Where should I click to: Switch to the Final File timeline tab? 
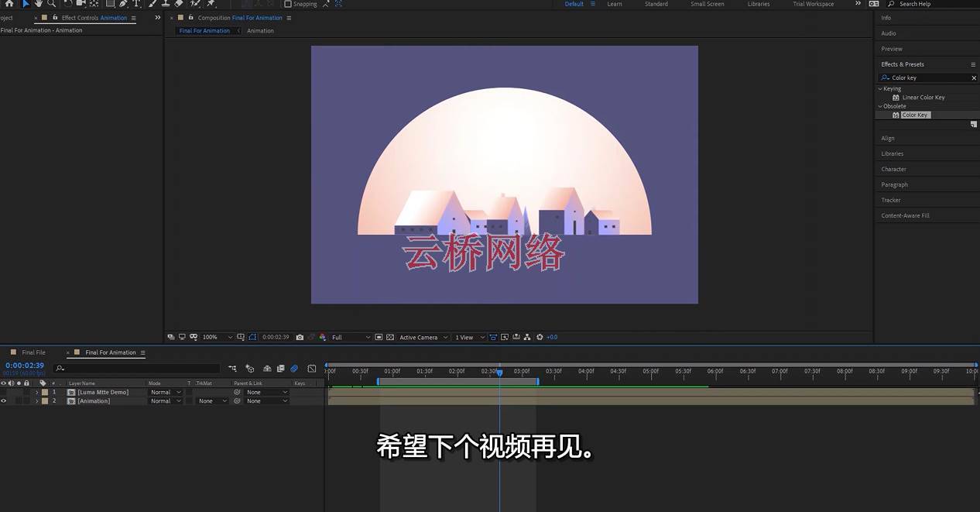point(33,352)
